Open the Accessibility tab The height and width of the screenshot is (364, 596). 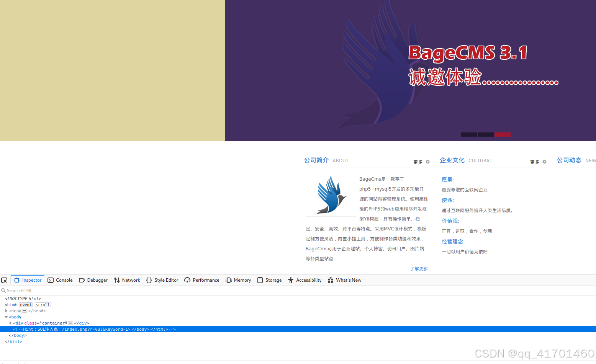point(305,280)
